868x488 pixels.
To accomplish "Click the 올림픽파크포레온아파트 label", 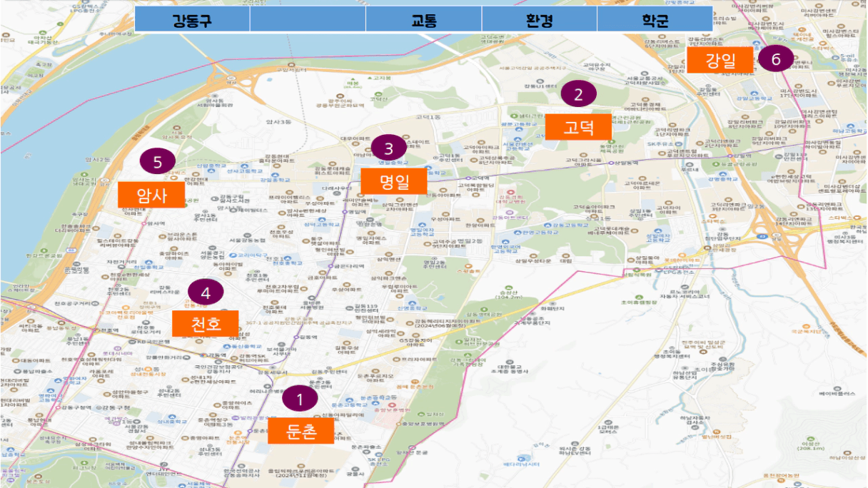I will click(301, 474).
